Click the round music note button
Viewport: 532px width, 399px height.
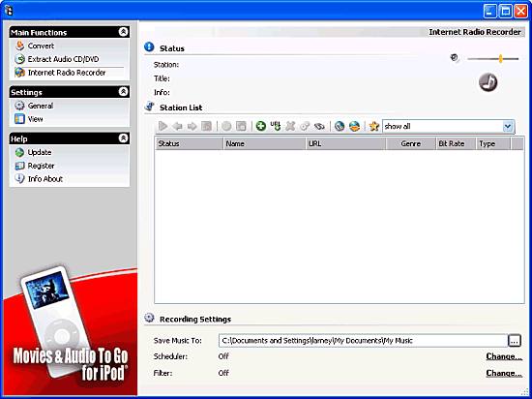point(488,82)
